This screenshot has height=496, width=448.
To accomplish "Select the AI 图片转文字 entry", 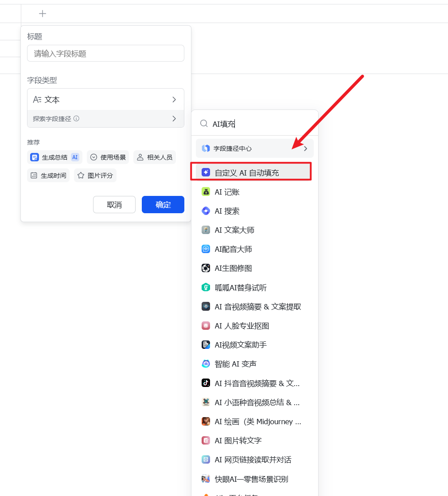I will pos(253,441).
